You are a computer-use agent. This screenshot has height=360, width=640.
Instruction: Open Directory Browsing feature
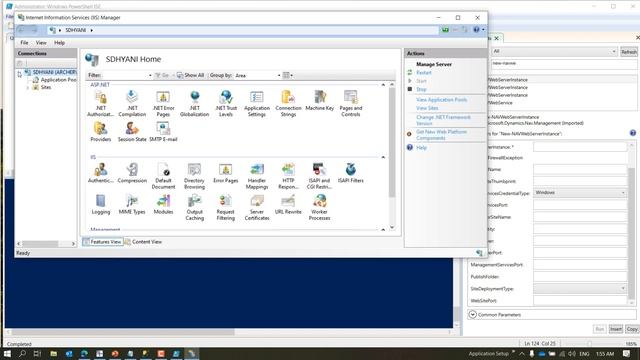(x=195, y=176)
